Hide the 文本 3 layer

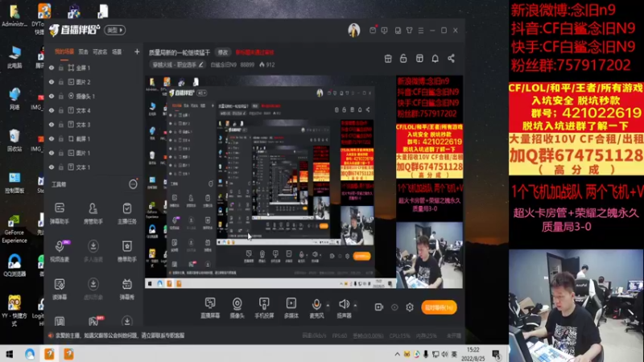pos(52,125)
